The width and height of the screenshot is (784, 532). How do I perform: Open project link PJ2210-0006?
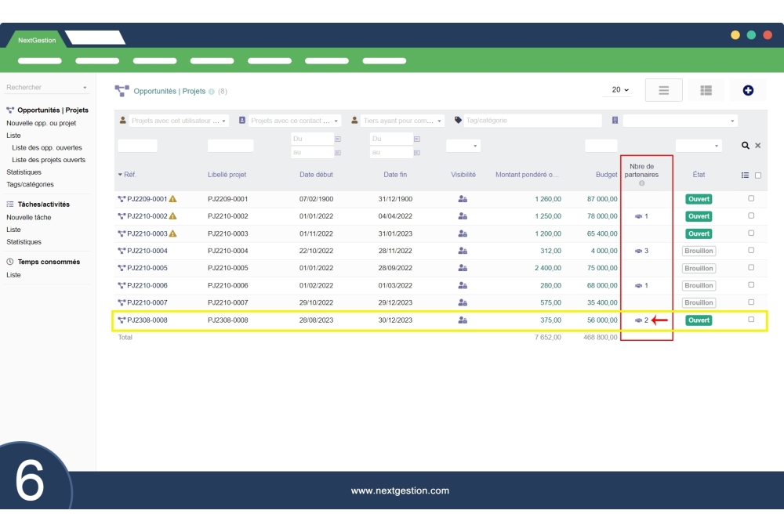pyautogui.click(x=147, y=286)
